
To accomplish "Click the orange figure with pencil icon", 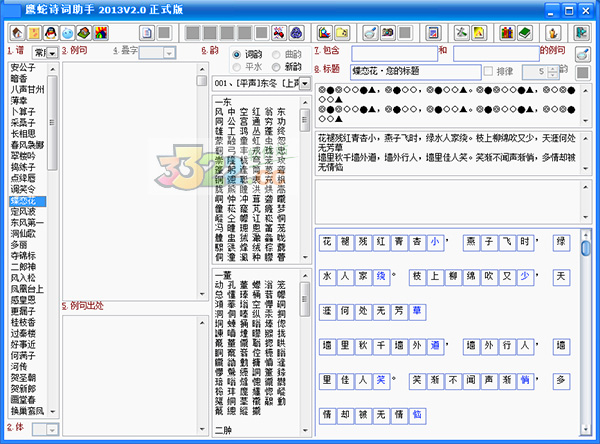I will [553, 33].
